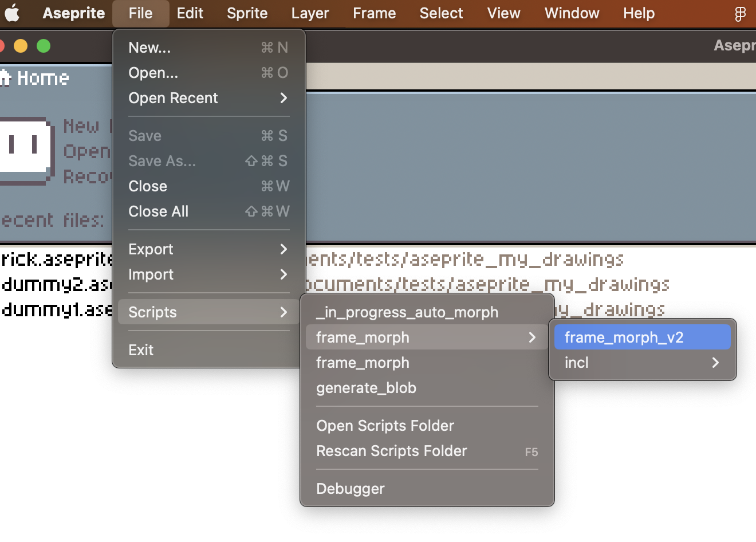
Task: Select New from the File menu
Action: [149, 48]
